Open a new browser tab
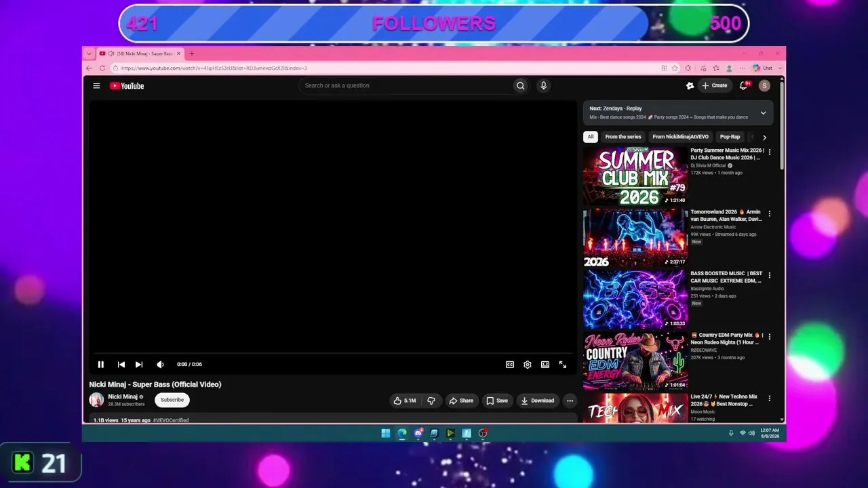 pos(191,54)
